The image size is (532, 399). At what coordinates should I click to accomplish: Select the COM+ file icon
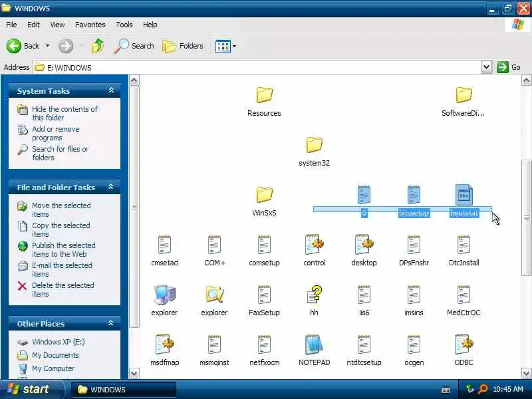click(x=214, y=244)
